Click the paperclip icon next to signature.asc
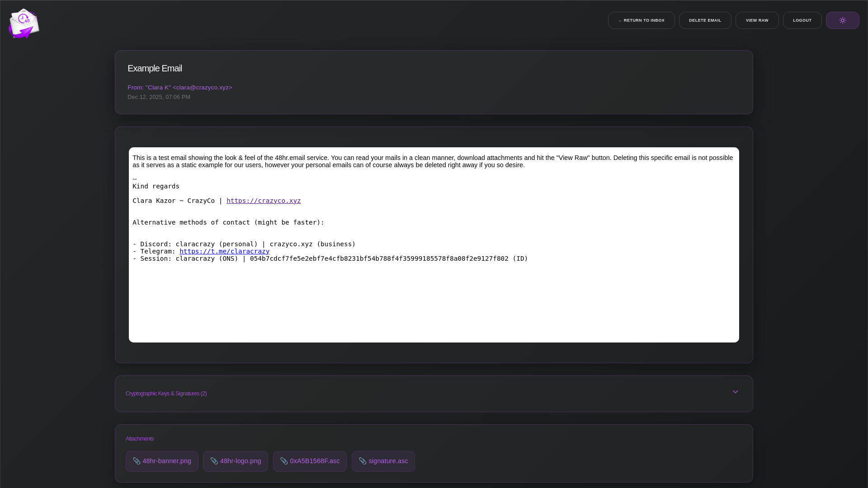868x488 pixels. (363, 461)
